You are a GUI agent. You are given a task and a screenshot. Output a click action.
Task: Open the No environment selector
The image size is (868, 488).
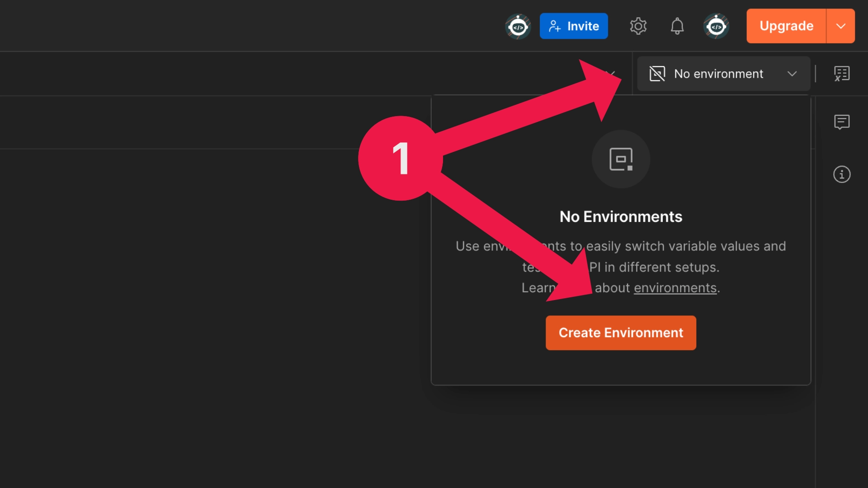(718, 74)
